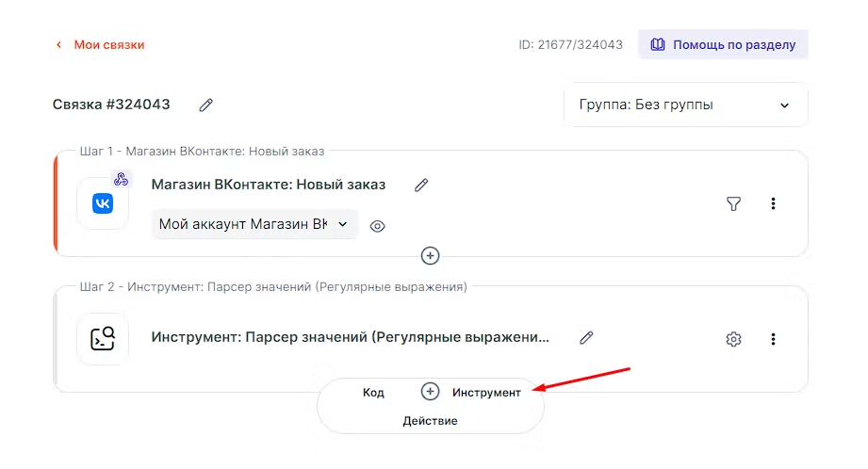The width and height of the screenshot is (868, 469).
Task: Expand the Группа: Без группы dropdown
Action: point(685,105)
